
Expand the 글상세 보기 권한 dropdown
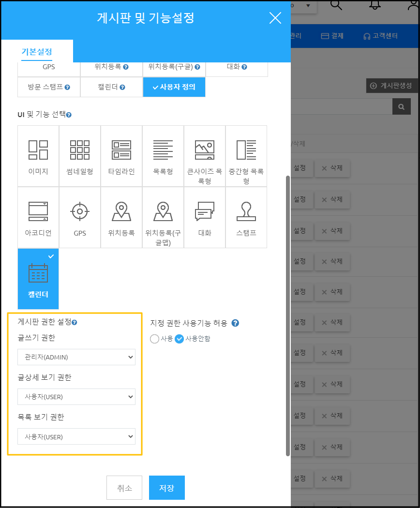click(x=76, y=397)
